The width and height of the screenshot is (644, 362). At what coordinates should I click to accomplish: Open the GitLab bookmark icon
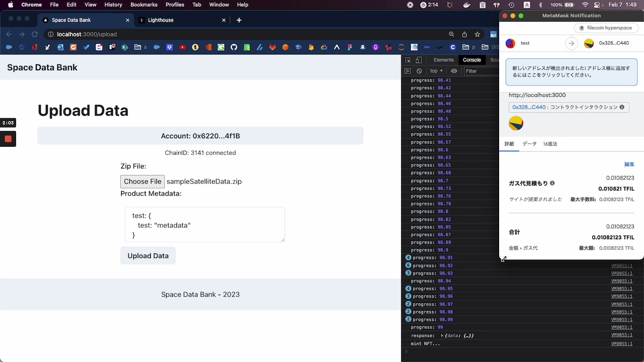pos(273,47)
